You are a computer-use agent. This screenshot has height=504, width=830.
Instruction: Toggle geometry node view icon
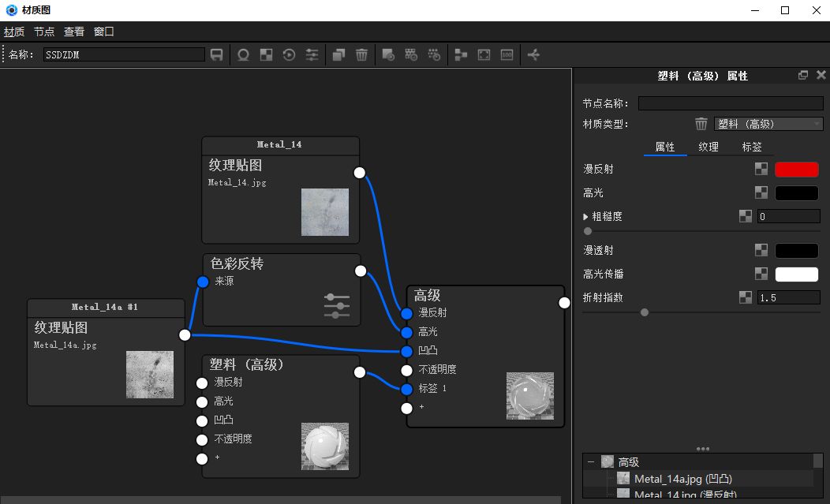click(x=533, y=54)
